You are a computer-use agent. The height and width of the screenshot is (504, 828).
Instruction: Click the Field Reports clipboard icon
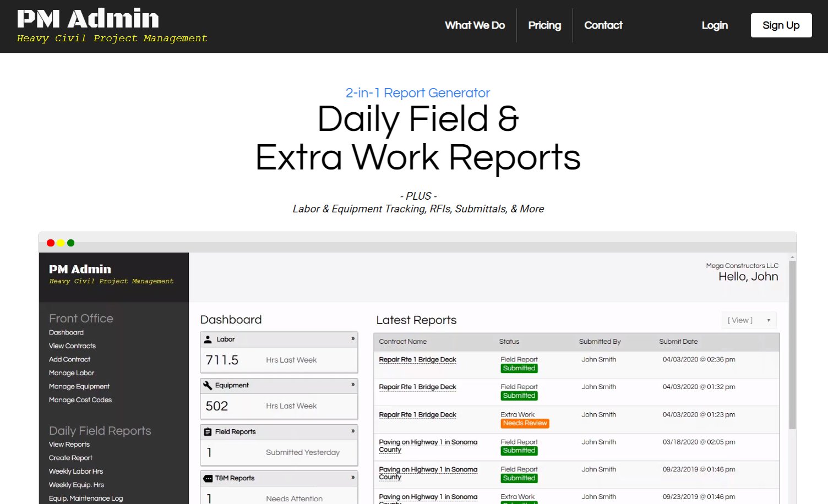pos(208,432)
